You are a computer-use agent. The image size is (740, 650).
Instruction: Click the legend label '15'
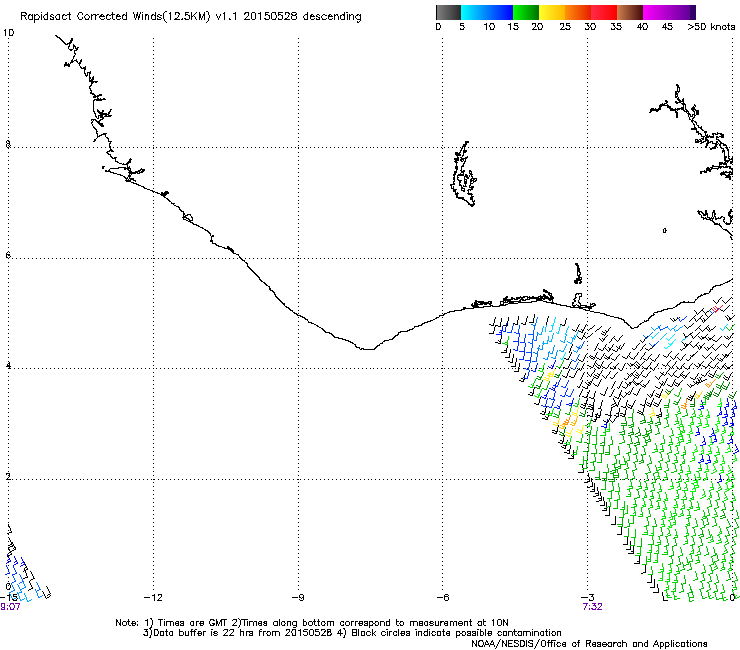(x=513, y=27)
